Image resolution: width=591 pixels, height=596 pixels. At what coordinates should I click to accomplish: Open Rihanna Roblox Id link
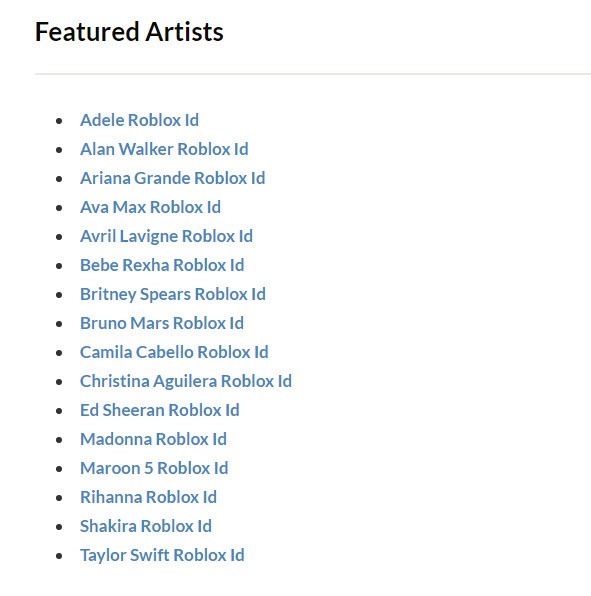tap(148, 497)
